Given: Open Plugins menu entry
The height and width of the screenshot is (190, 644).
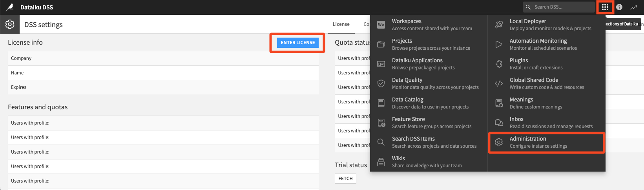Looking at the screenshot, I should 546,64.
